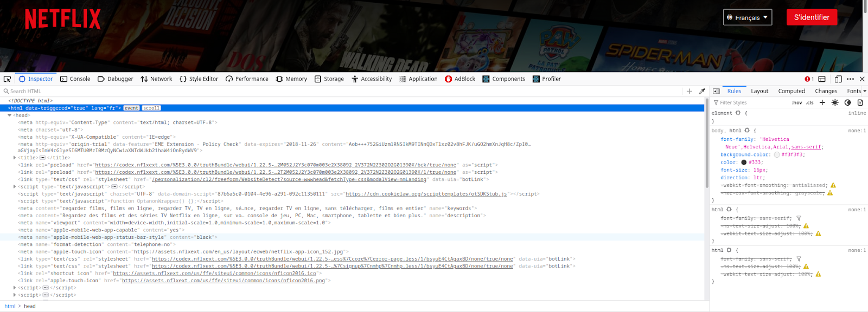The image size is (868, 312).
Task: Click the Netflix logo
Action: coord(63,19)
